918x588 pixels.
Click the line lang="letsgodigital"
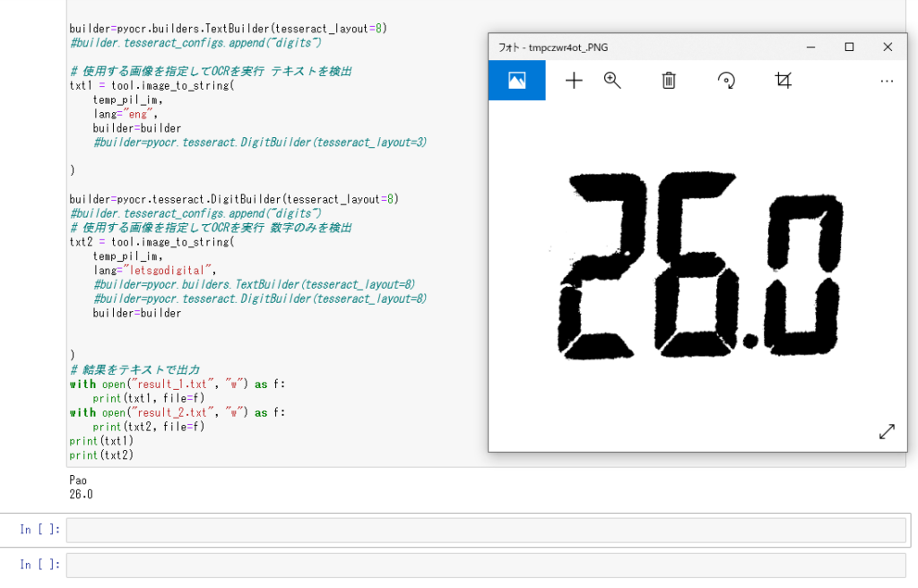click(x=154, y=271)
